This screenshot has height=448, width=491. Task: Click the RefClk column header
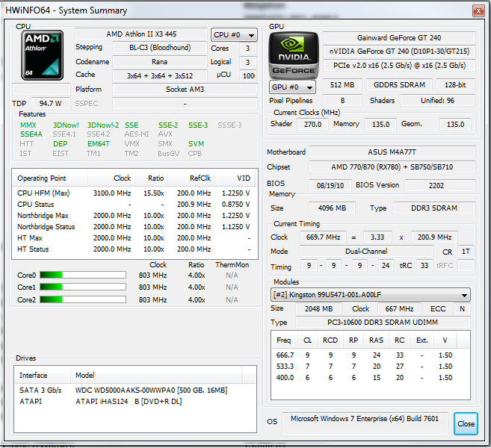click(191, 178)
